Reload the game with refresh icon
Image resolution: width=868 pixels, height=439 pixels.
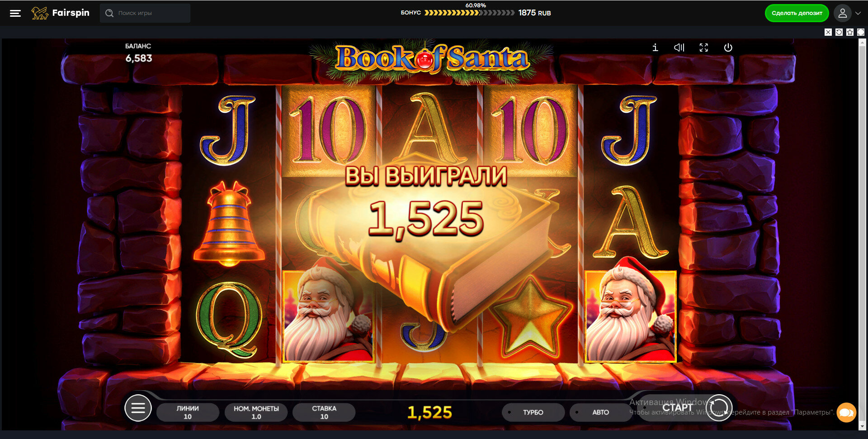(x=839, y=32)
